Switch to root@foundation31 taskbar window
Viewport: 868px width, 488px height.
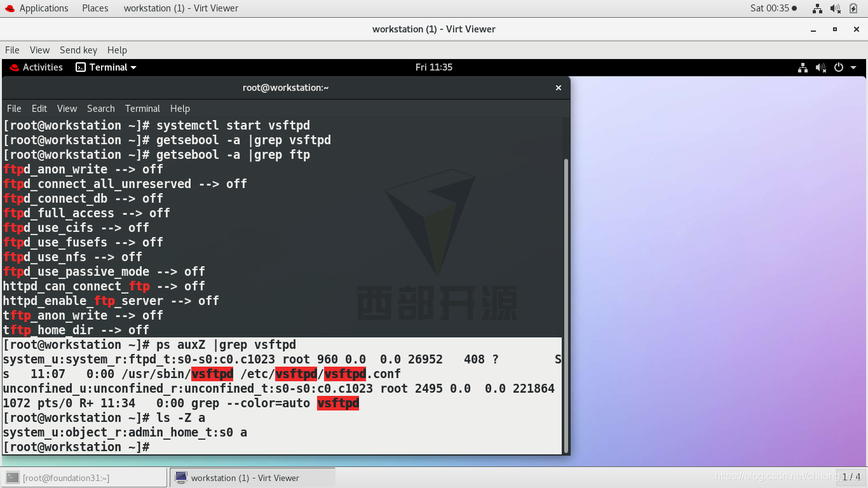tap(85, 478)
